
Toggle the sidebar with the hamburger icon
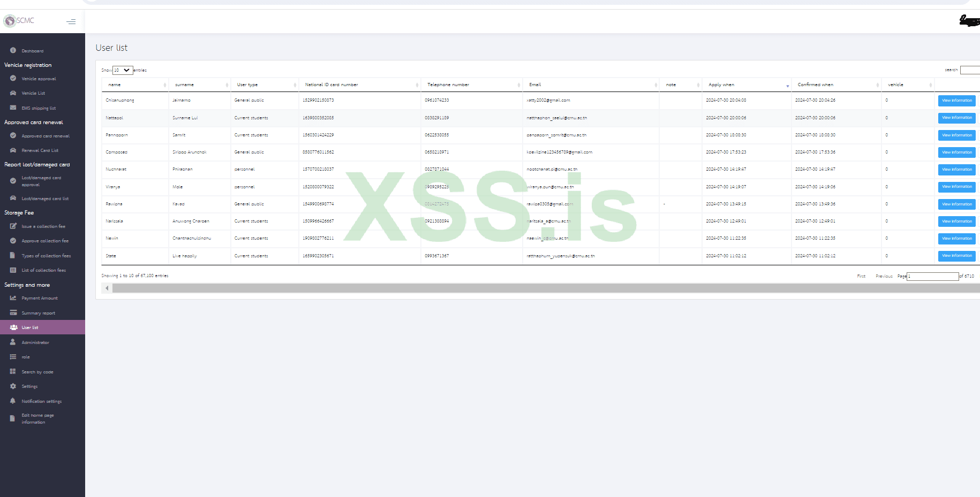71,21
